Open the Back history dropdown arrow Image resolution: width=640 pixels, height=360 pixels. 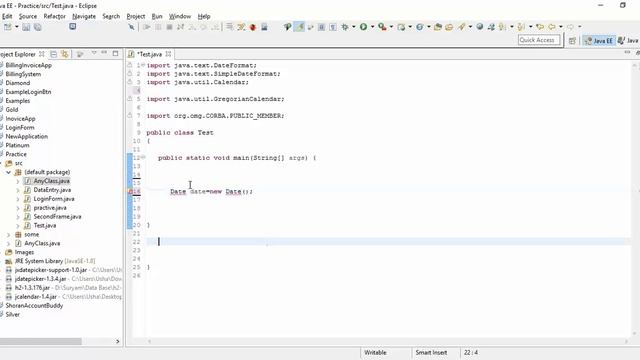(x=561, y=27)
